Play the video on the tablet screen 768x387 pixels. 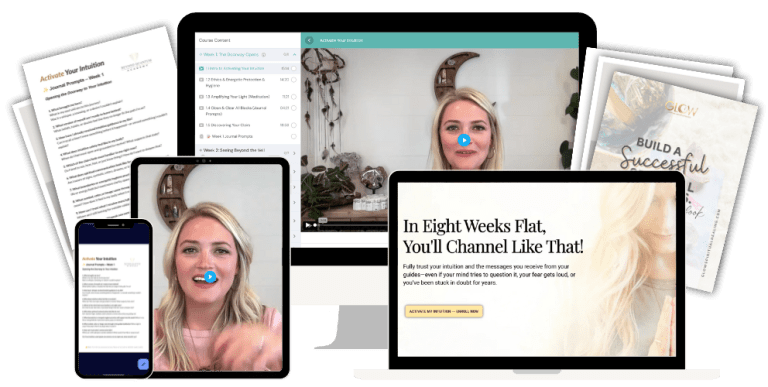(210, 277)
